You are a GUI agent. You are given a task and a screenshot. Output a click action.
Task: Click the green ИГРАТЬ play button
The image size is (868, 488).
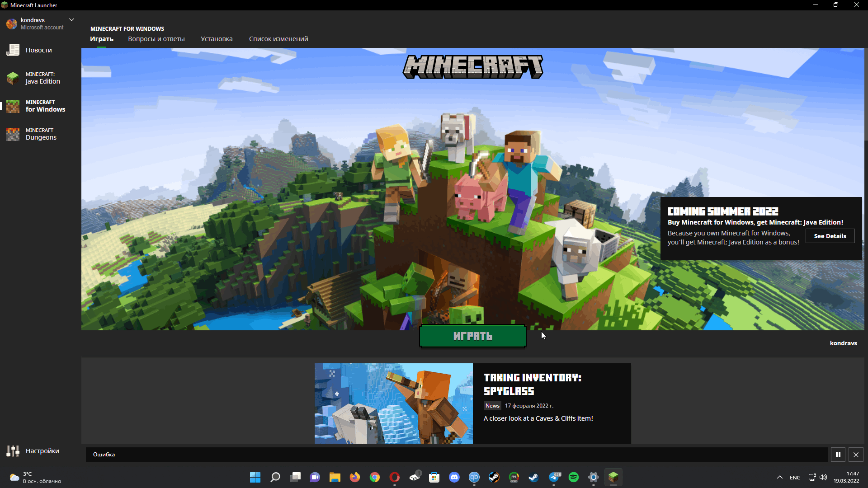(473, 336)
